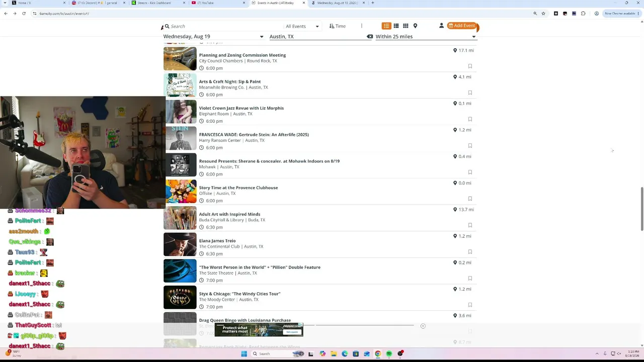
Task: Click the Resound Presents event thumbnail
Action: [180, 164]
